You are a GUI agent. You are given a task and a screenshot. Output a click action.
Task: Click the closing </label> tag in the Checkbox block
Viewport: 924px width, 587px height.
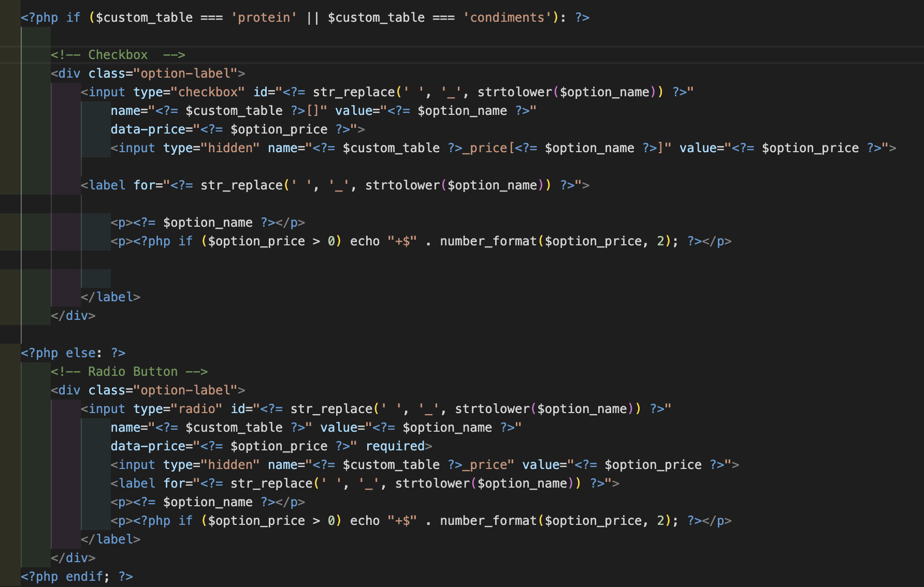[110, 297]
